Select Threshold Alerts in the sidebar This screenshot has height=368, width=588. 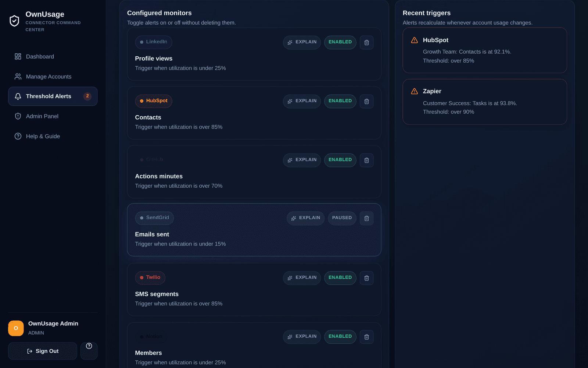(53, 96)
